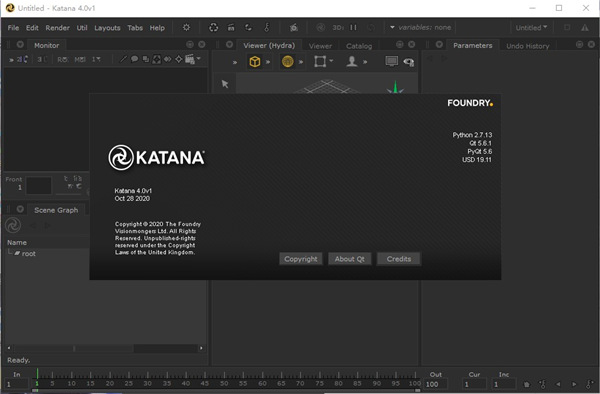Select the arrow pointer tool in Viewer
Viewport: 600px width, 394px height.
coord(225,84)
